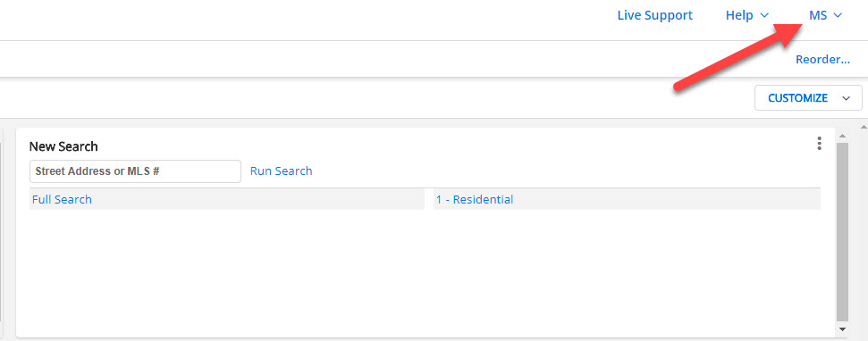Open the New Search widget three-dot menu
Viewport: 868px width, 341px height.
click(x=820, y=144)
